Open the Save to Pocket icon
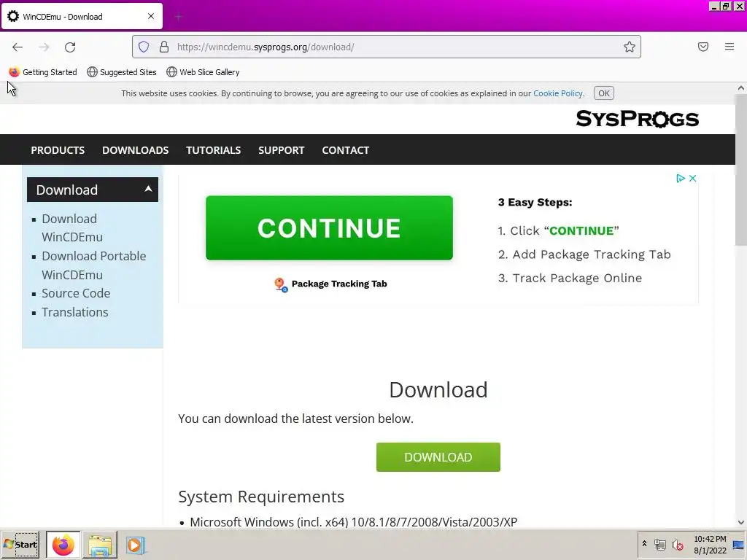 [x=703, y=47]
